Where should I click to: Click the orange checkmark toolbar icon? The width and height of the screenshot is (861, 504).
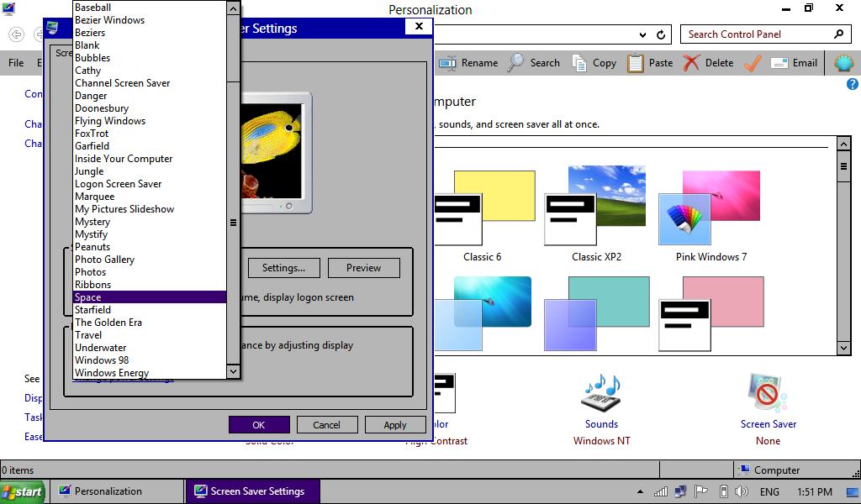(x=753, y=63)
